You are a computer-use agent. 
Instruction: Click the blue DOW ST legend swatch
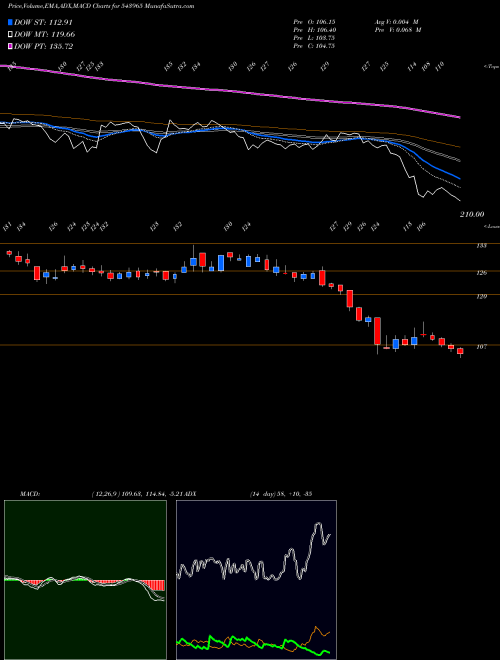(11, 22)
